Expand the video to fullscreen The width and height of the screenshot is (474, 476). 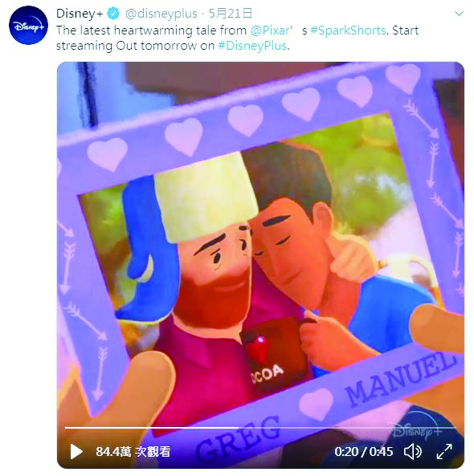pos(444,451)
